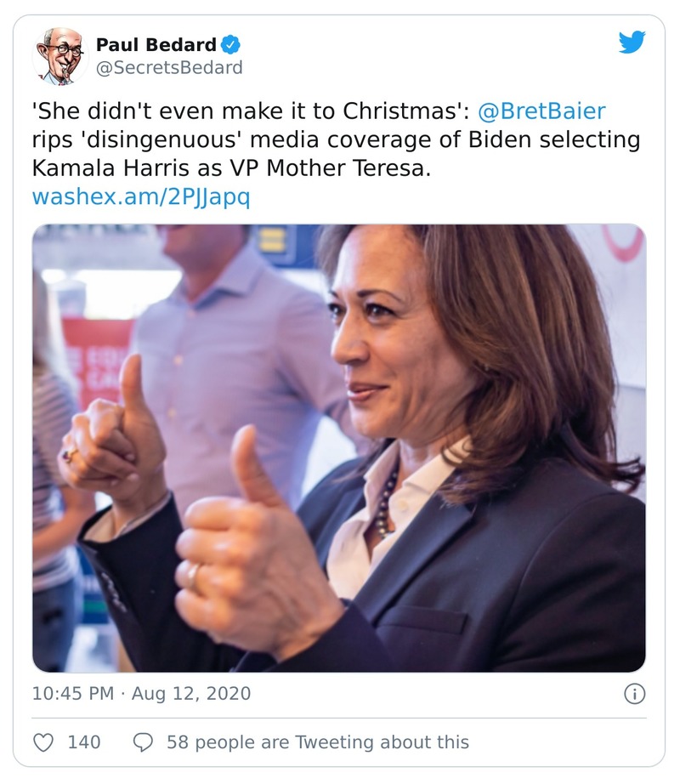Click the Paul Bedard display name
The height and width of the screenshot is (784, 680).
[x=156, y=44]
